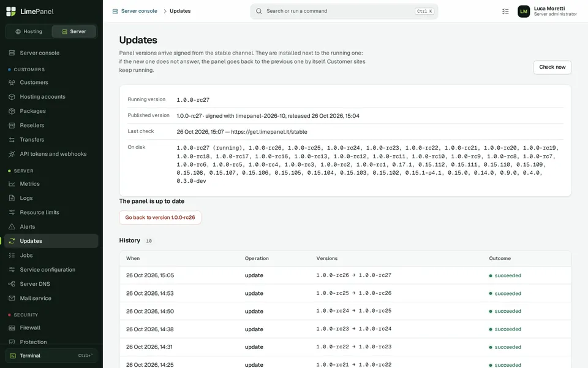Select history row 26 Oct 2026, 14:53
Viewport: 588px width, 368px height.
tap(345, 293)
